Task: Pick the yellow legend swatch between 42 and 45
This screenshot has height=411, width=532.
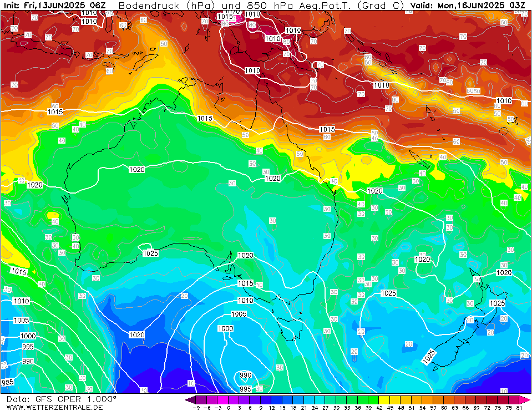Action: [x=384, y=400]
